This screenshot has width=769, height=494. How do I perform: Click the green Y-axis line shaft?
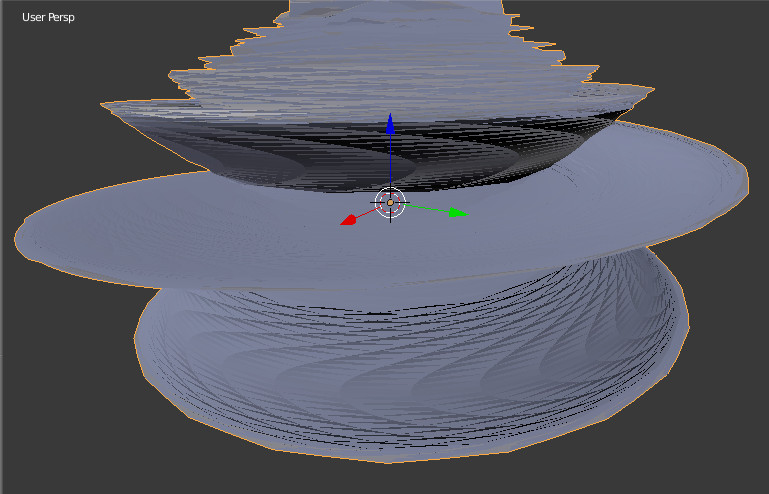(x=428, y=208)
